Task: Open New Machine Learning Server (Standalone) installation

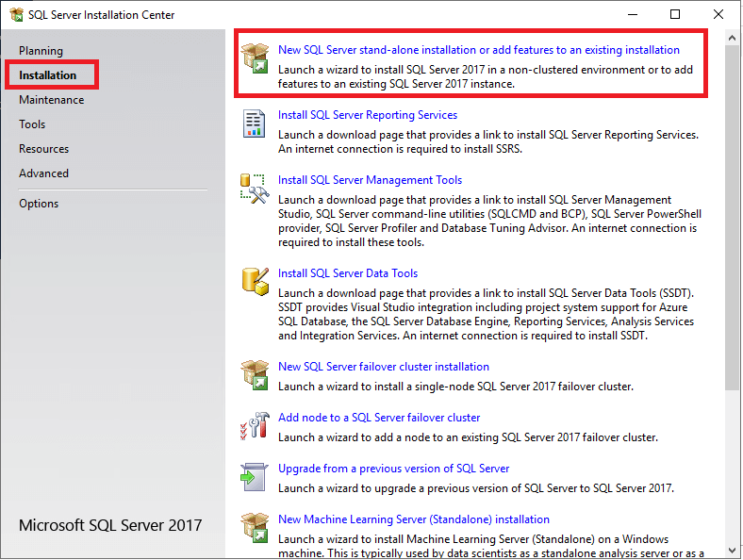Action: (414, 519)
